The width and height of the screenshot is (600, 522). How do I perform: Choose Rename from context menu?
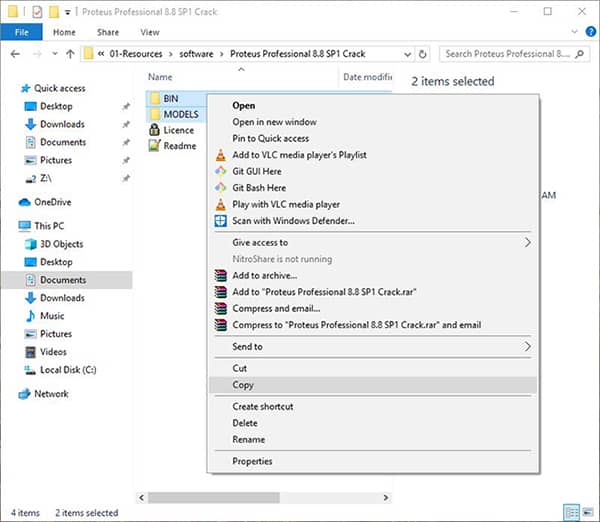pos(373,439)
